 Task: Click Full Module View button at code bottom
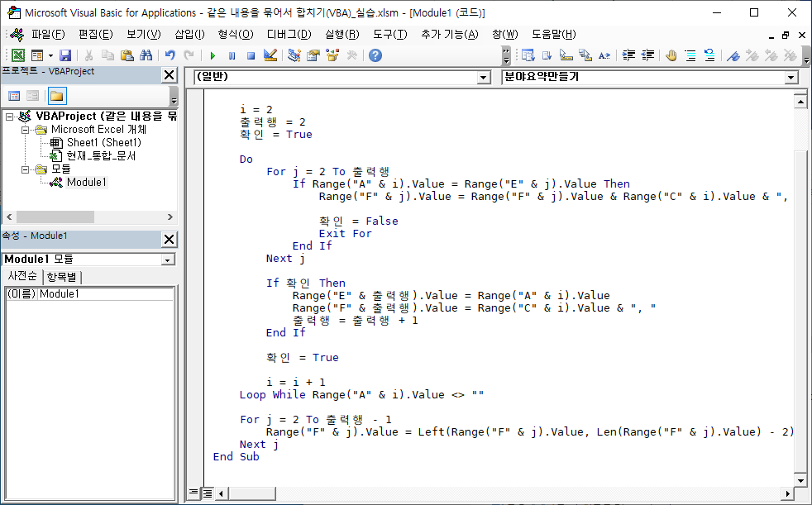pyautogui.click(x=208, y=493)
